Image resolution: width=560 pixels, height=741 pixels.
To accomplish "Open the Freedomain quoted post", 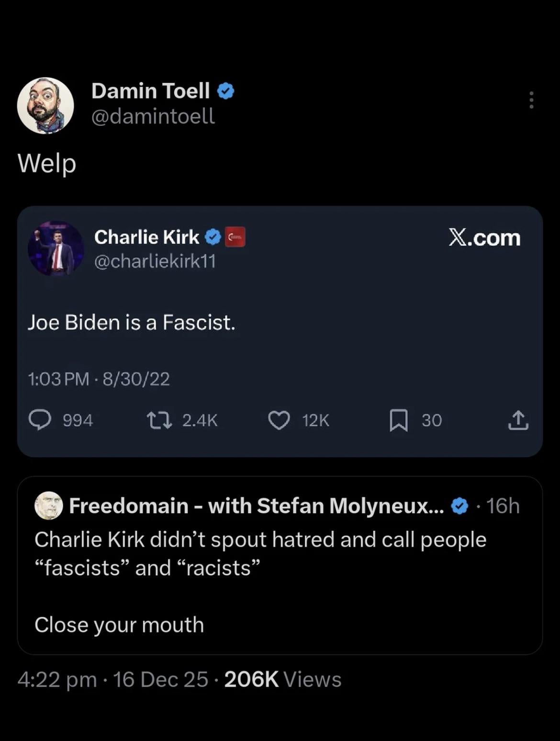I will 280,565.
